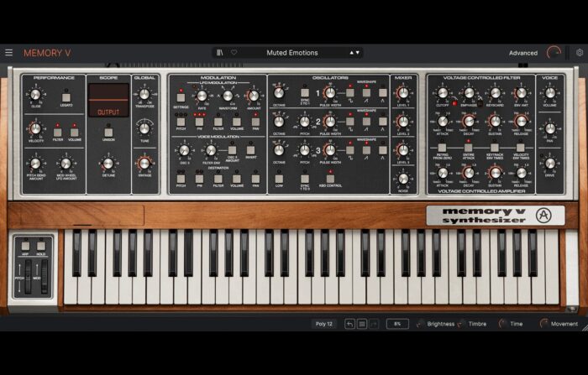
Task: Open the edit history list icon
Action: [362, 324]
